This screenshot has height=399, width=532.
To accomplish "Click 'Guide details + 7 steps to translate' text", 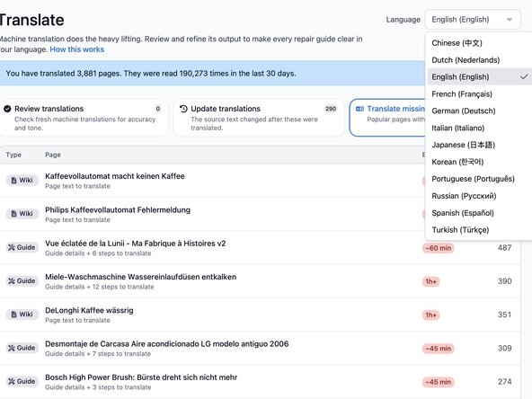I will click(x=98, y=354).
